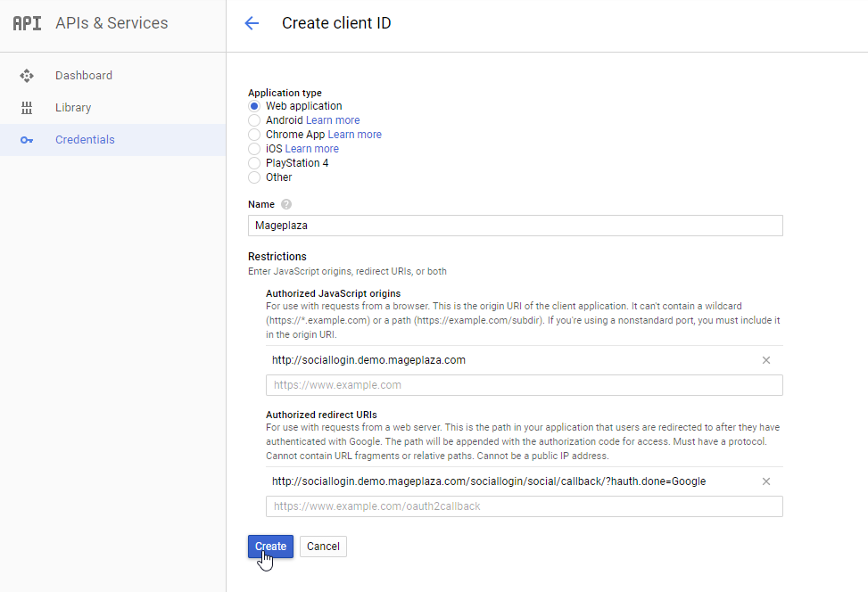The height and width of the screenshot is (592, 868).
Task: Choose the PlayStation 4 application type
Action: (x=254, y=163)
